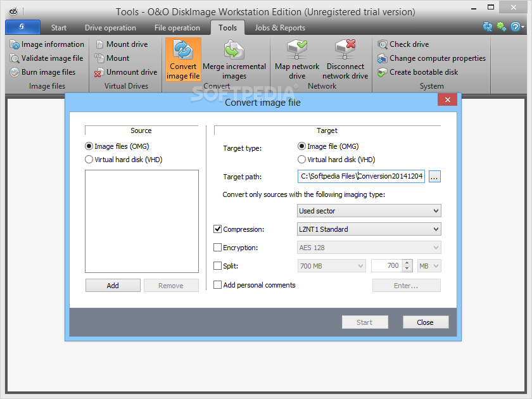Expand the help menu arrow
532x399 pixels.
(523, 27)
